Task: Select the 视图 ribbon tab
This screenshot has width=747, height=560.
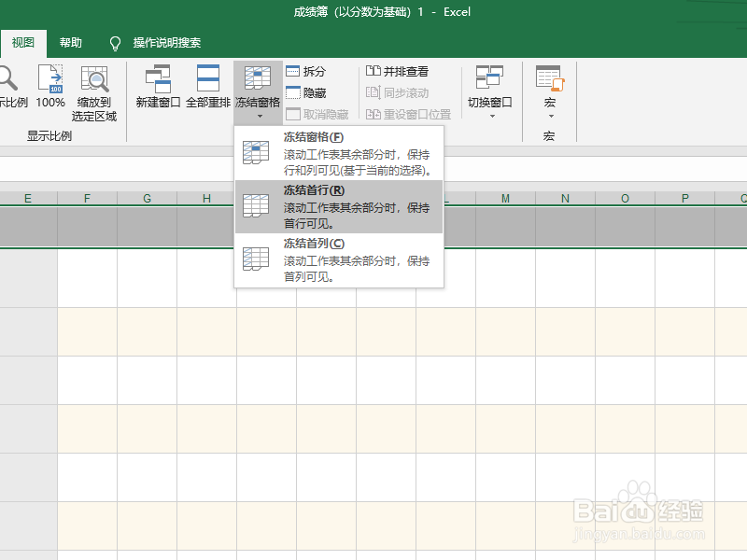Action: pyautogui.click(x=22, y=42)
